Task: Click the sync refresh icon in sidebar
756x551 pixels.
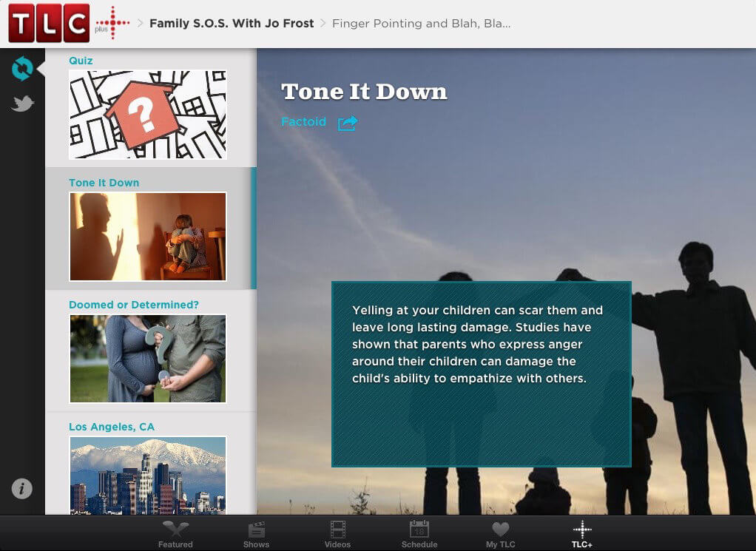Action: (x=22, y=69)
